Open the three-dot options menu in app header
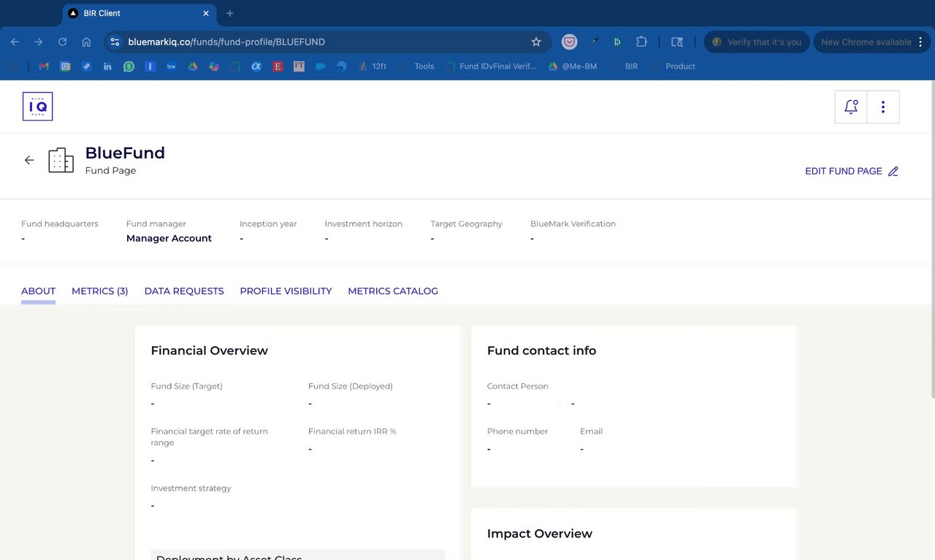935x560 pixels. (883, 107)
